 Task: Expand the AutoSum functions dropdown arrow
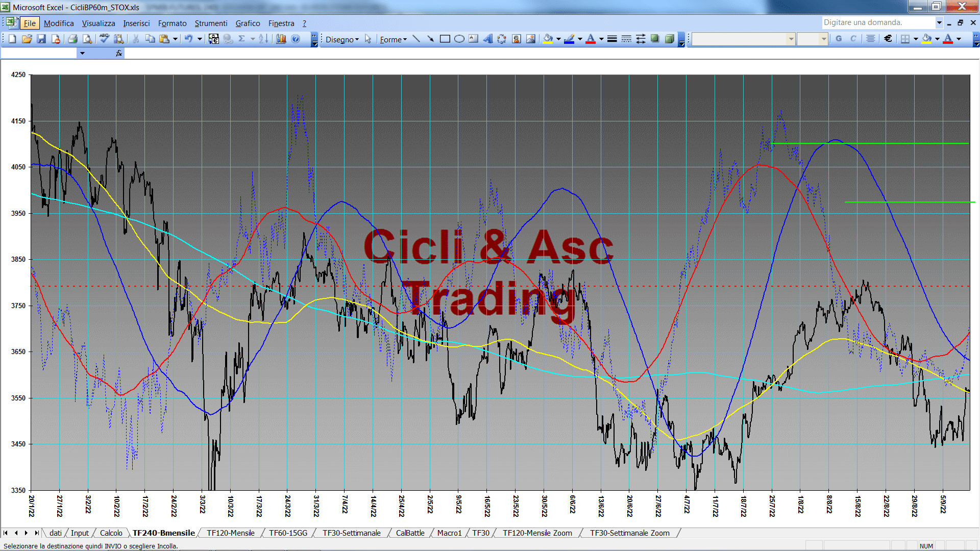tap(253, 39)
